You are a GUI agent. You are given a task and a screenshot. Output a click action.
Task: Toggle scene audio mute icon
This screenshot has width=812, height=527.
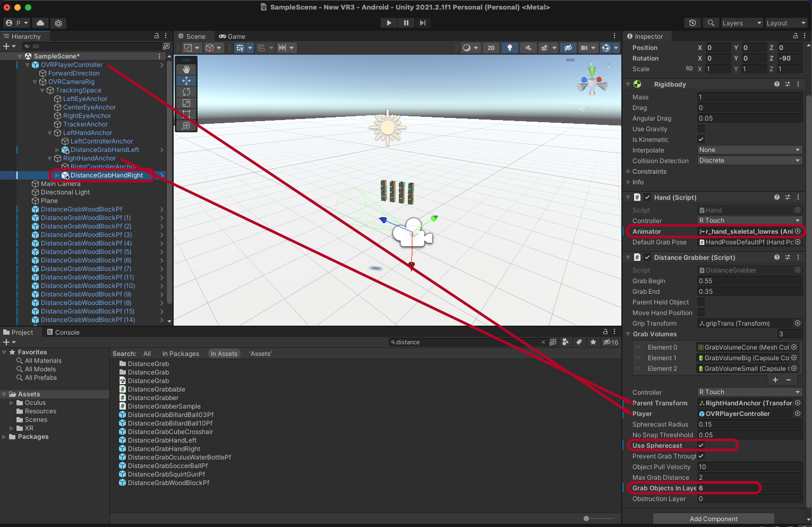click(x=528, y=48)
